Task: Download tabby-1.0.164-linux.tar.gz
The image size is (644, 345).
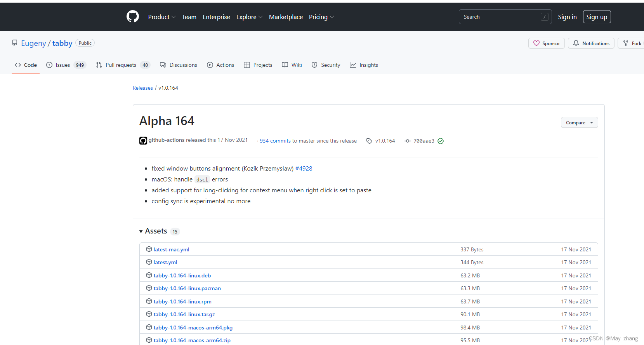Action: pyautogui.click(x=184, y=314)
